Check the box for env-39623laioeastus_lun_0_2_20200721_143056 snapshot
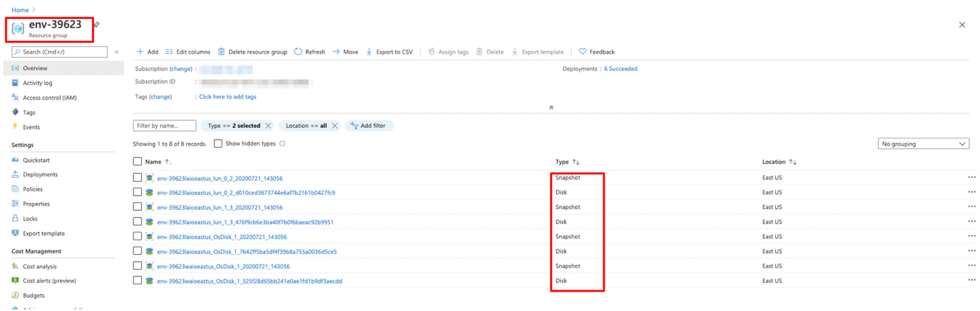980x311 pixels. [137, 178]
